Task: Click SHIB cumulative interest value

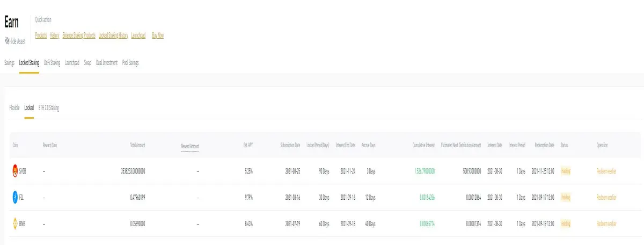Action: pyautogui.click(x=425, y=171)
